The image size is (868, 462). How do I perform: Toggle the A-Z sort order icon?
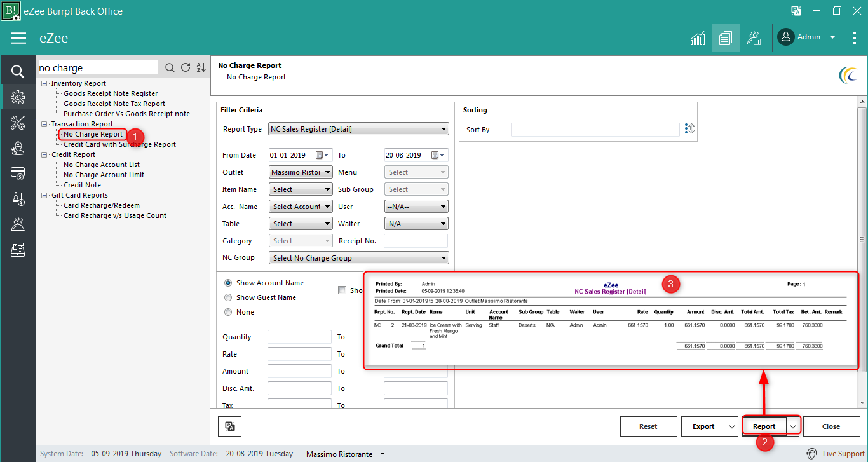pyautogui.click(x=201, y=68)
